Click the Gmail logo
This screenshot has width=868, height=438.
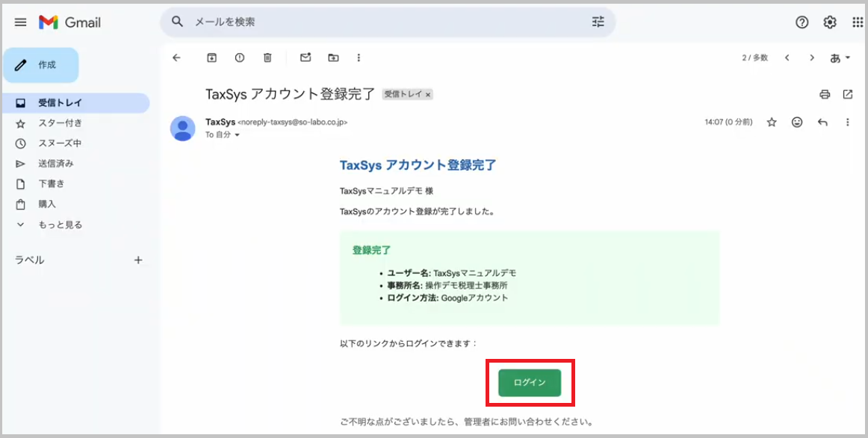click(x=69, y=22)
